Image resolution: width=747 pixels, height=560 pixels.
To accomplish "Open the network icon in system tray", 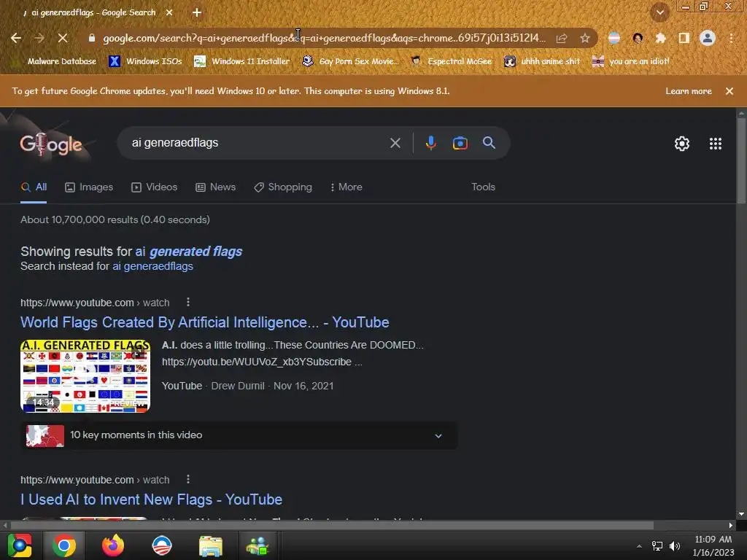I will 657,545.
